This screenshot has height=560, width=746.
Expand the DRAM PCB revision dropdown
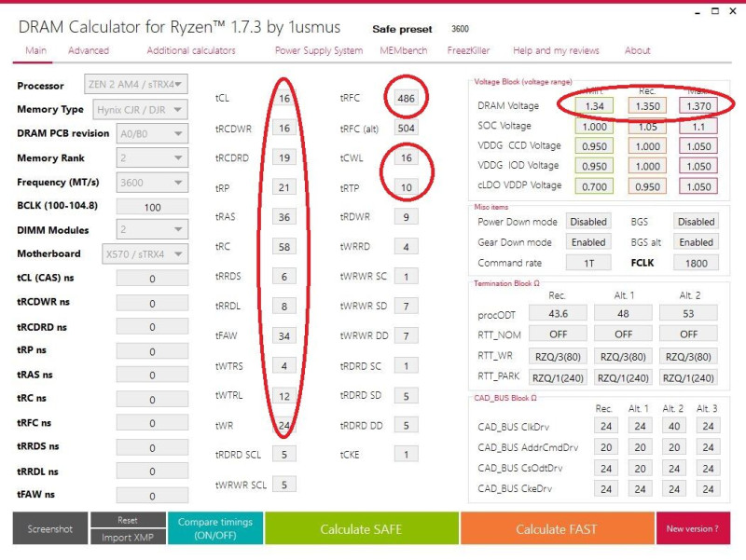pyautogui.click(x=152, y=133)
